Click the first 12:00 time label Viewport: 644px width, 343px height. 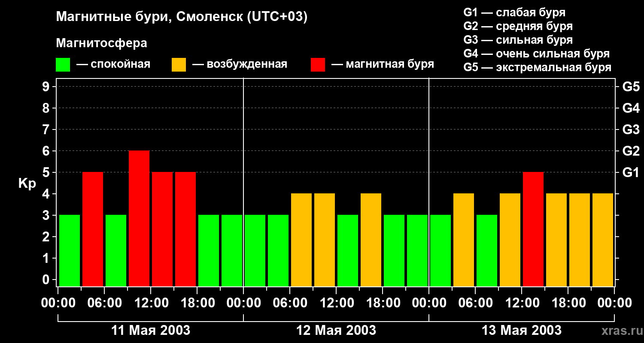click(x=151, y=303)
